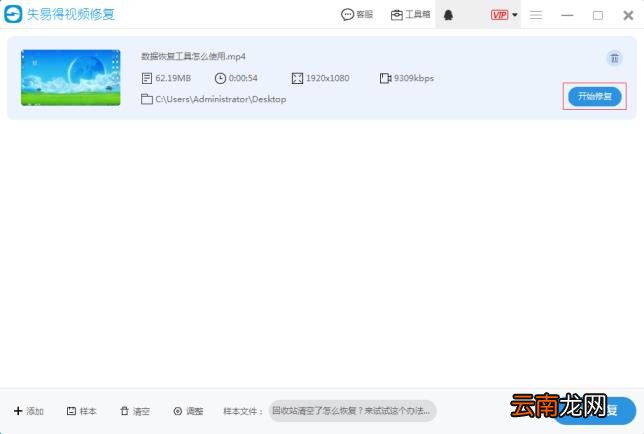Image resolution: width=644 pixels, height=434 pixels.
Task: Click the 添加 add button
Action: pos(29,411)
